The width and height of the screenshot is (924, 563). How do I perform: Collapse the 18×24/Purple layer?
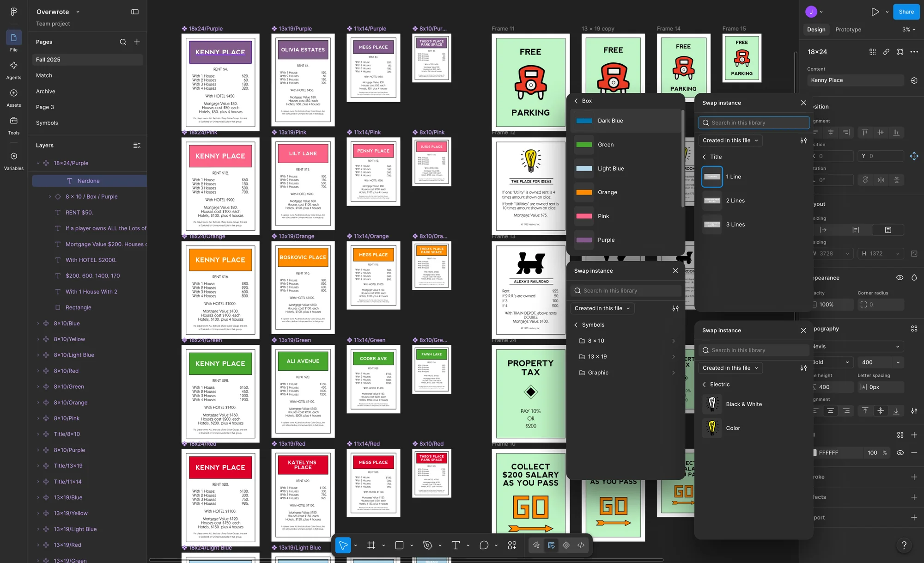(x=38, y=163)
